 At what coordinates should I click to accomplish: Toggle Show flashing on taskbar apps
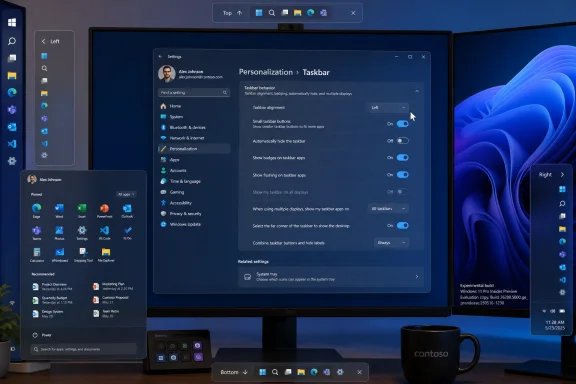(x=403, y=175)
